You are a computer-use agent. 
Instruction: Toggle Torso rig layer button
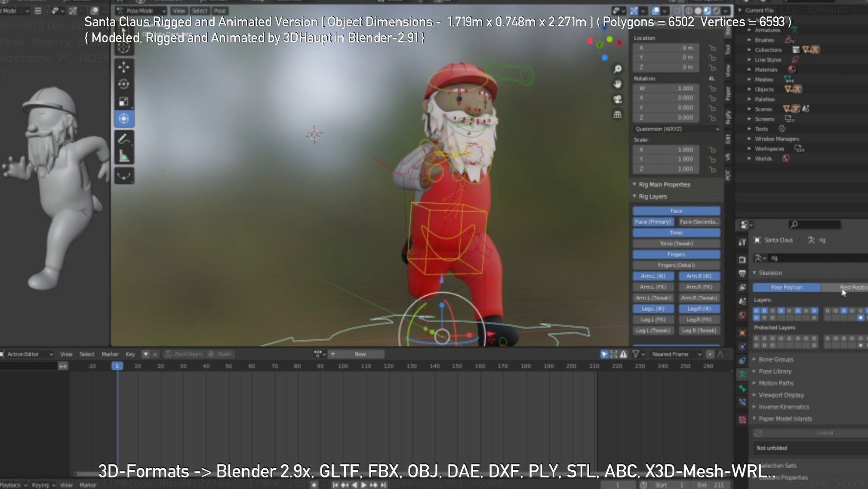coord(676,233)
